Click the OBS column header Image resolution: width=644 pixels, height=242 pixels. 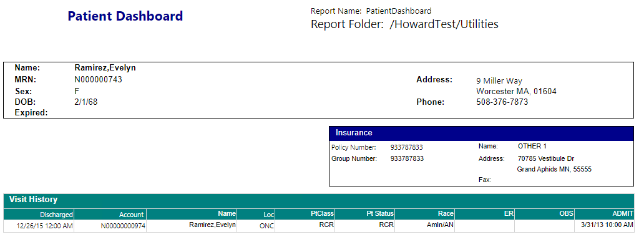[544, 214]
